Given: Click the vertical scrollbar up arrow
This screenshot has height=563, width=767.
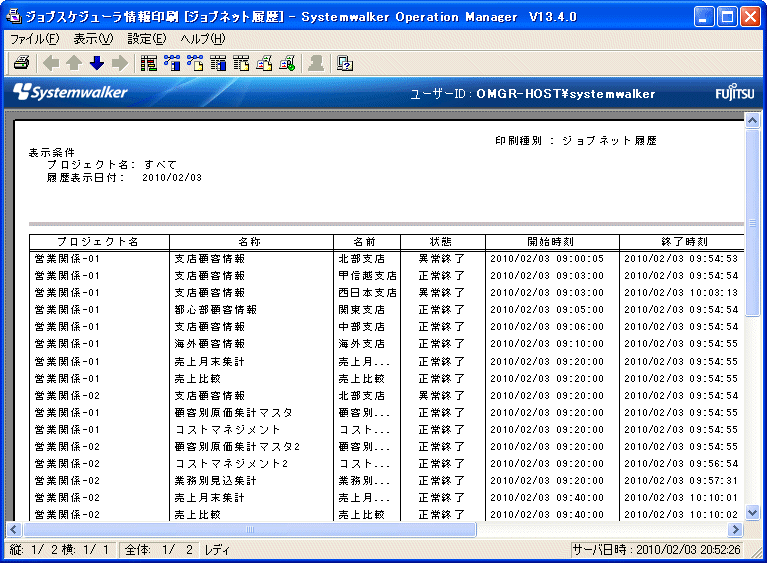Looking at the screenshot, I should tap(753, 120).
